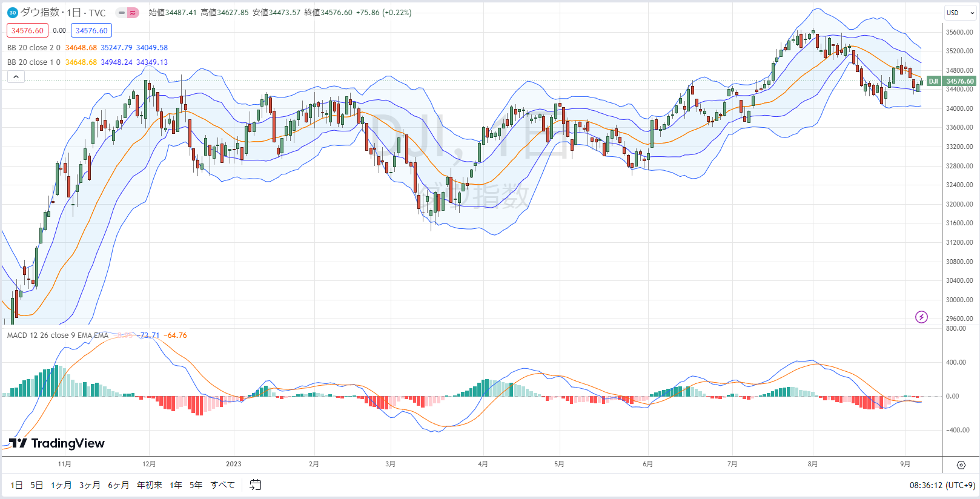
Task: Click the orange 34648.68 BB basis value
Action: [x=81, y=48]
